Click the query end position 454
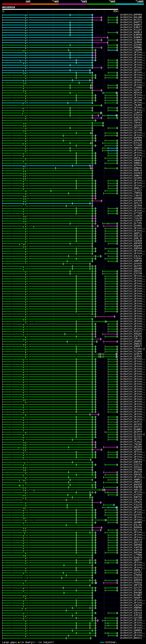Image resolution: width=146 pixels, height=644 pixels. [115, 11]
